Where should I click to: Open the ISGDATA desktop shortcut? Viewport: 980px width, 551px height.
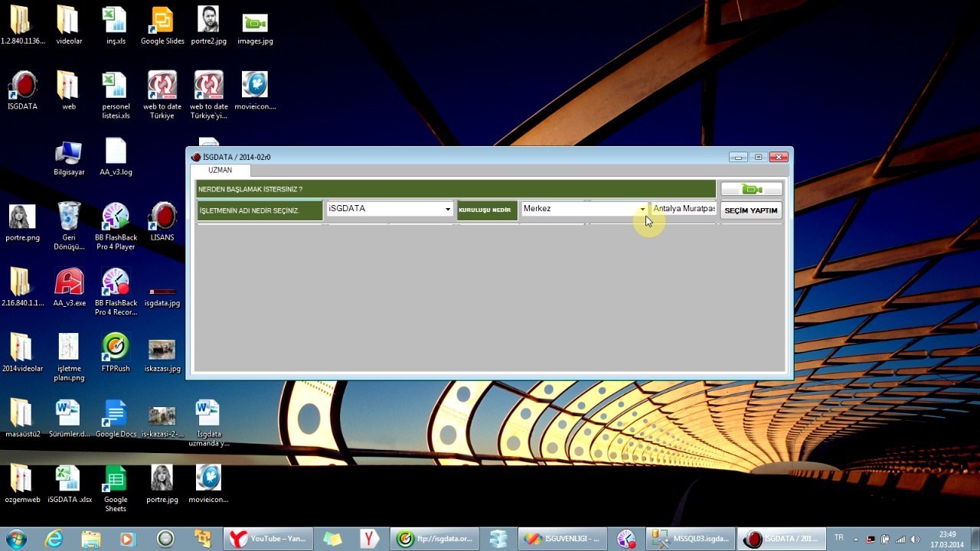pyautogui.click(x=22, y=91)
